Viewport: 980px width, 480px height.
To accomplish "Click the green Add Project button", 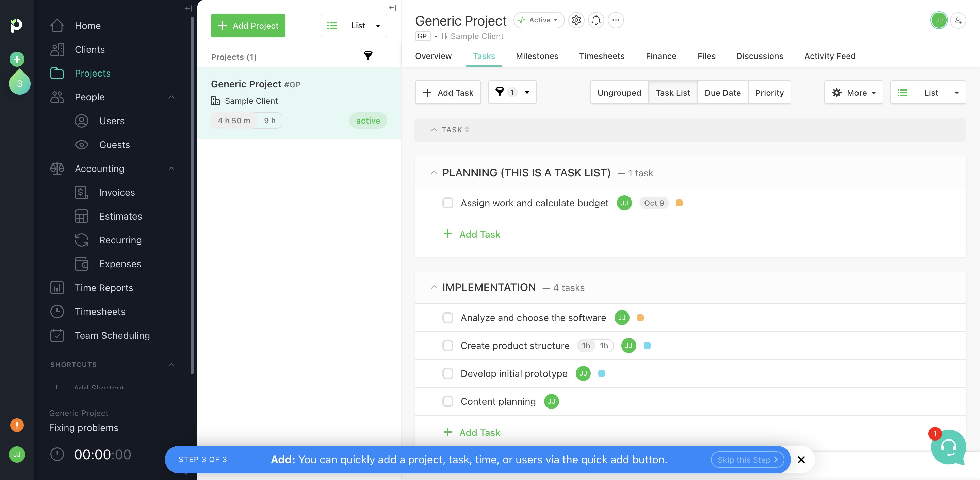I will (x=248, y=26).
